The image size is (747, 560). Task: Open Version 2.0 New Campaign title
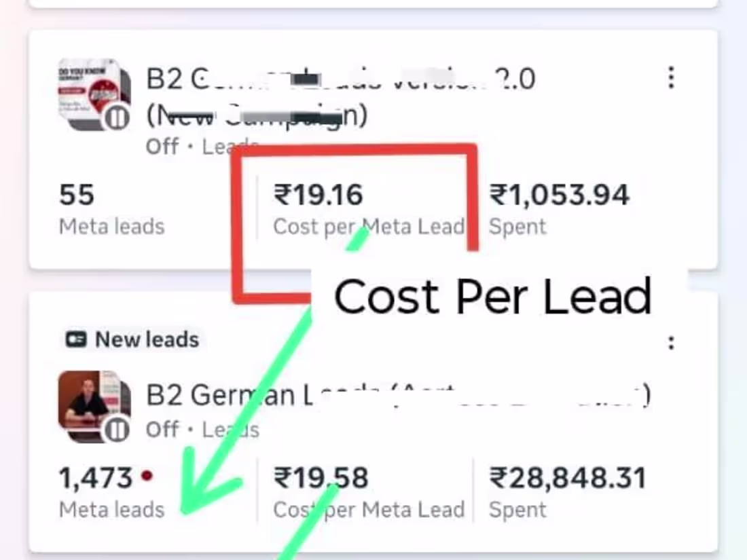[x=341, y=96]
